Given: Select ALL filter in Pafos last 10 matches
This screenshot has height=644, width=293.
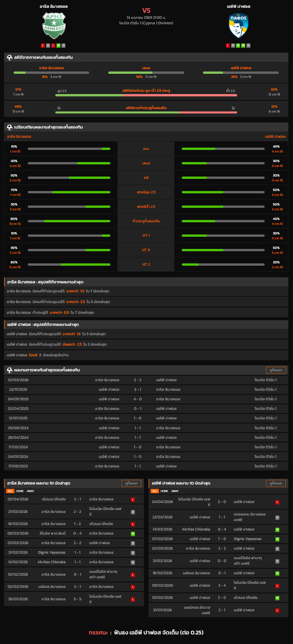Looking at the screenshot, I should (155, 491).
